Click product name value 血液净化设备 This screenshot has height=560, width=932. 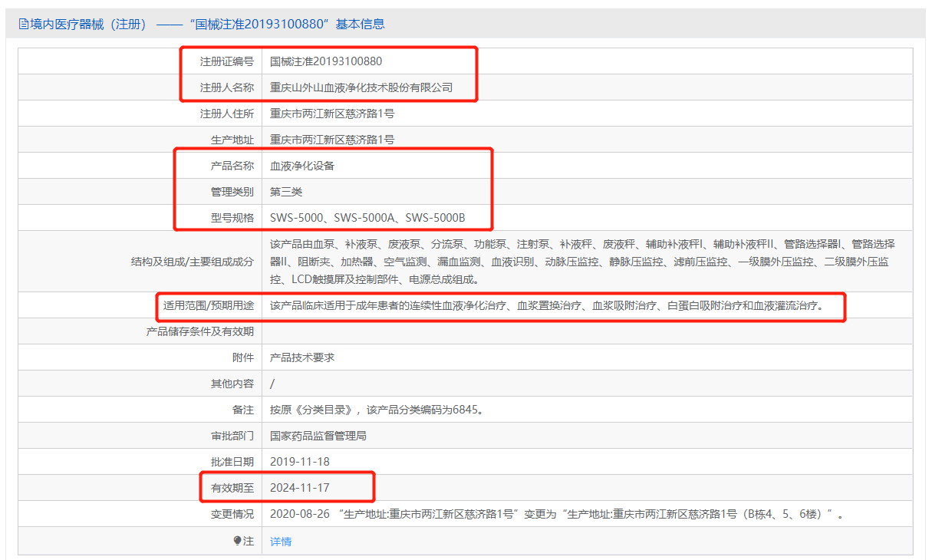coord(302,166)
